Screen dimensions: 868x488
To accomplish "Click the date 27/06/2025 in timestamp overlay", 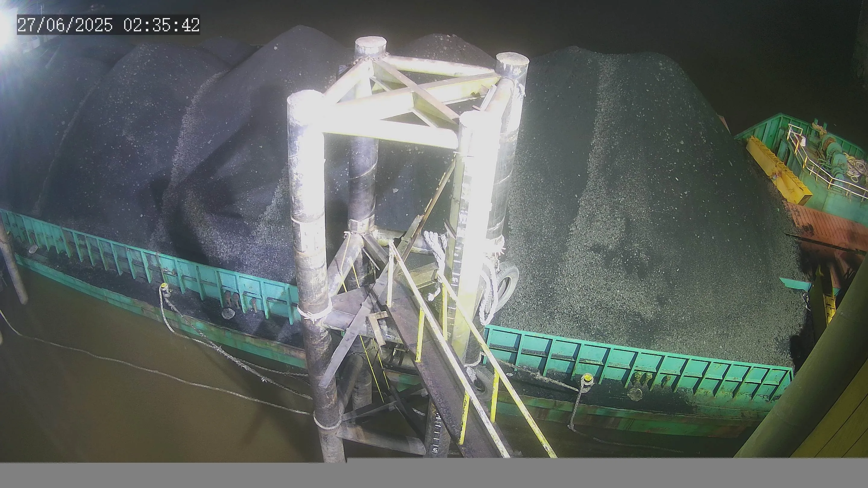I will [65, 25].
